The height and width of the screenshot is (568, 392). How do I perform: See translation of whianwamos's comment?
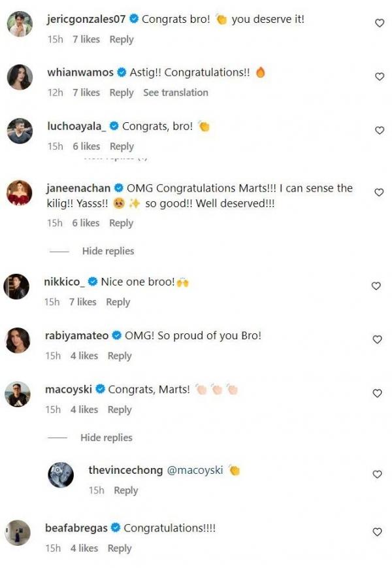pyautogui.click(x=176, y=93)
